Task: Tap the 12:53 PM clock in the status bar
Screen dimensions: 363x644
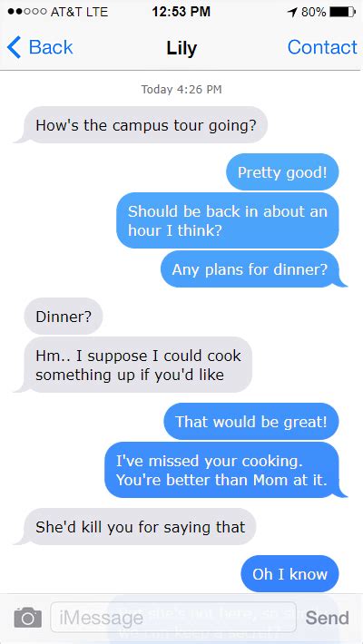Action: click(x=181, y=12)
